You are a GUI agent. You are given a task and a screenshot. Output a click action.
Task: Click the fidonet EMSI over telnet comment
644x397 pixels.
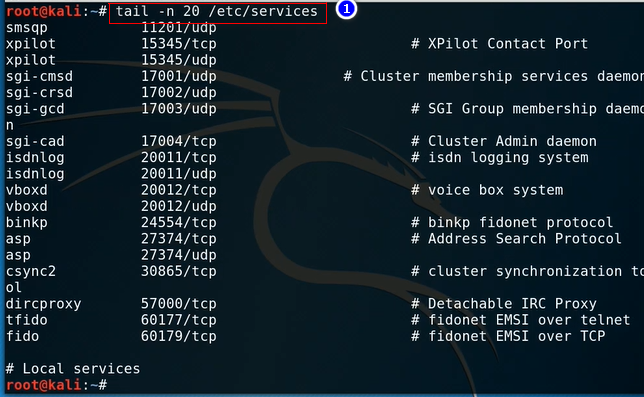521,320
